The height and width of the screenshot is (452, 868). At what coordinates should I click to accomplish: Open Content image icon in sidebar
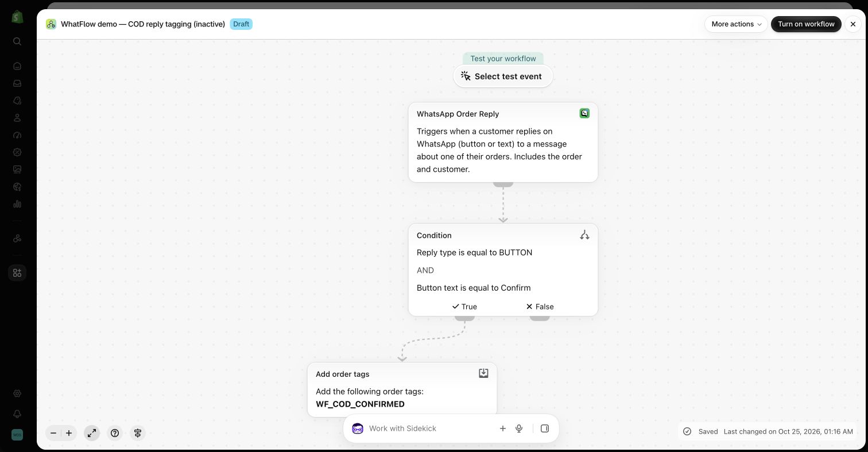click(17, 169)
